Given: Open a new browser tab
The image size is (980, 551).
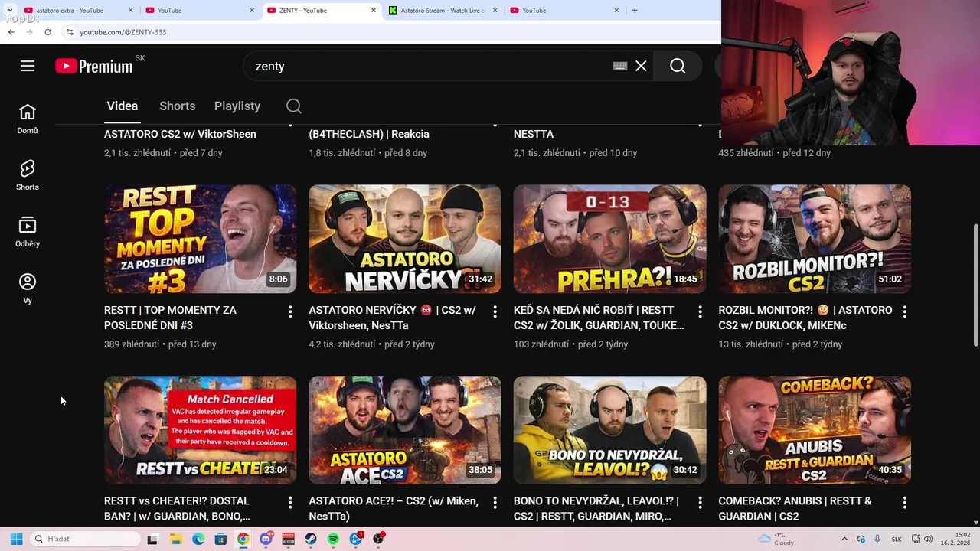Looking at the screenshot, I should pos(635,10).
